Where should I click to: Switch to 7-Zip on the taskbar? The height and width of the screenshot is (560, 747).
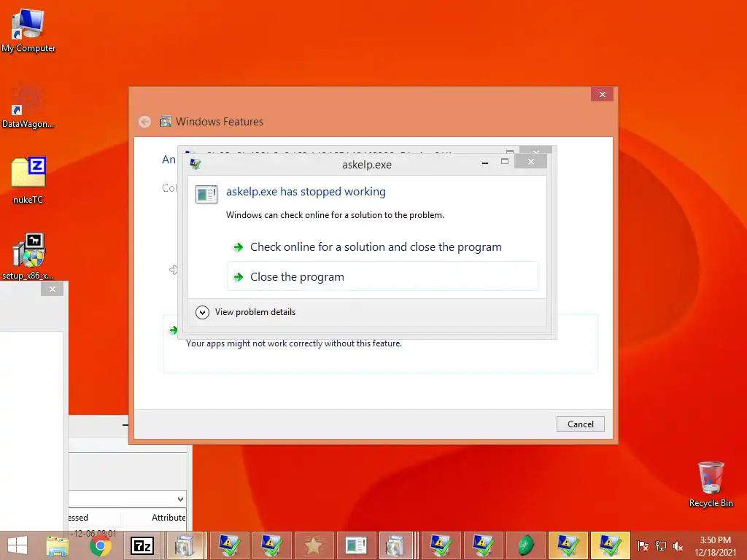(x=142, y=545)
